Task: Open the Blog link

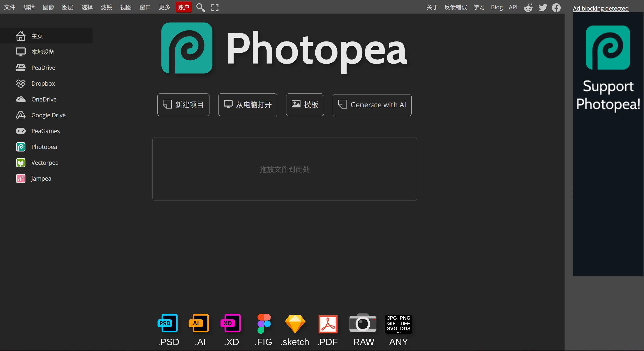Action: pyautogui.click(x=497, y=7)
